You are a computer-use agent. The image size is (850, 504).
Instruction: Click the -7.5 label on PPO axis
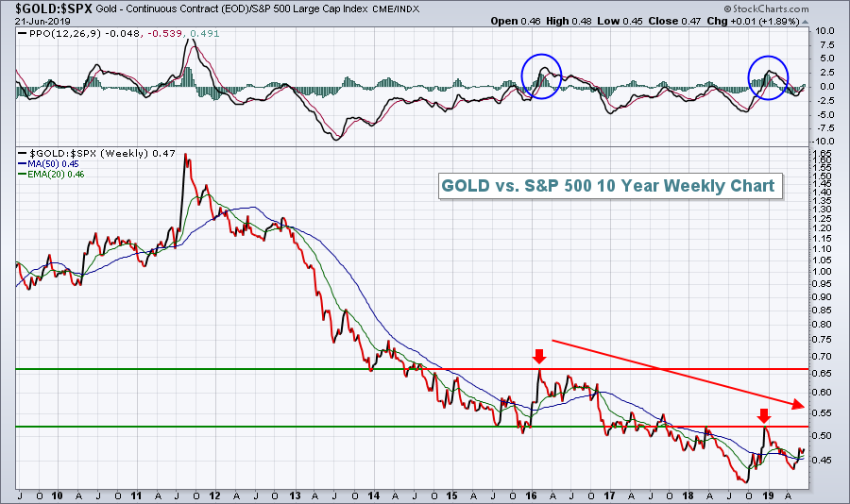coord(824,128)
